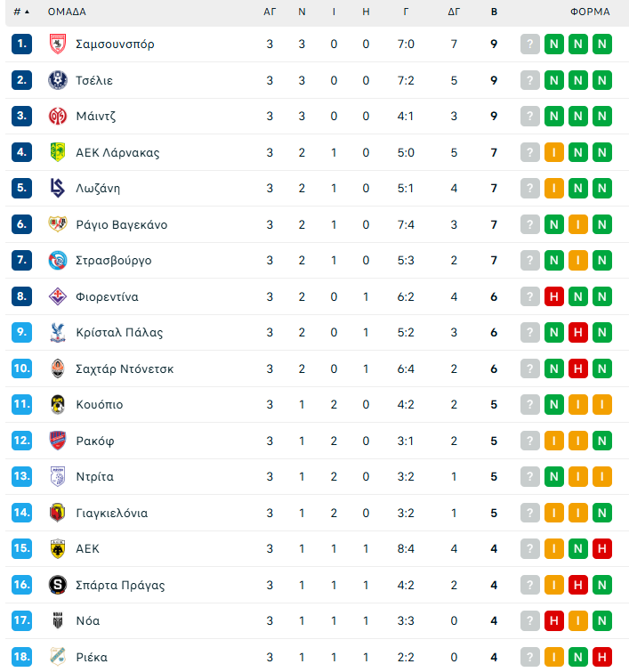Click the Κουόπιο team name
This screenshot has width=629, height=672.
pos(100,404)
